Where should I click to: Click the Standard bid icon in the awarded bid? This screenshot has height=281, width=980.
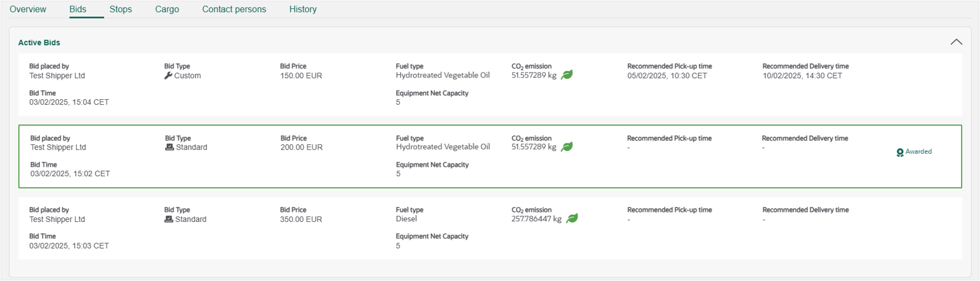tap(169, 147)
